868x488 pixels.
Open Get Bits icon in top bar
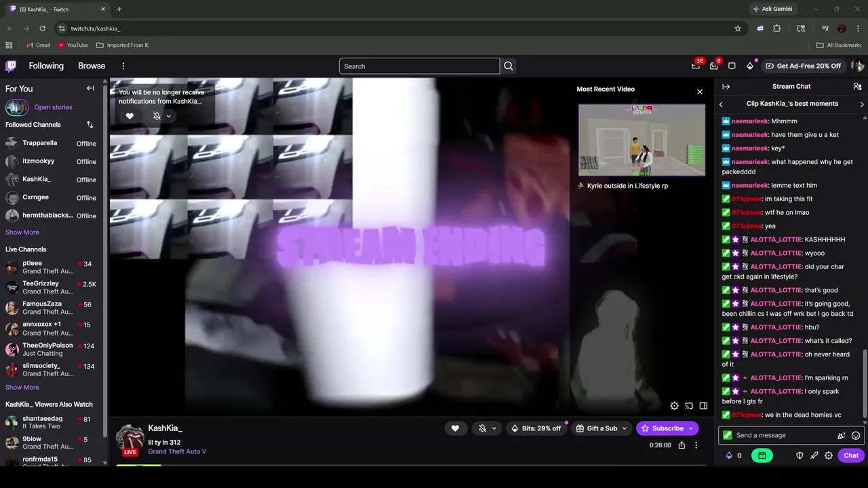pos(750,66)
